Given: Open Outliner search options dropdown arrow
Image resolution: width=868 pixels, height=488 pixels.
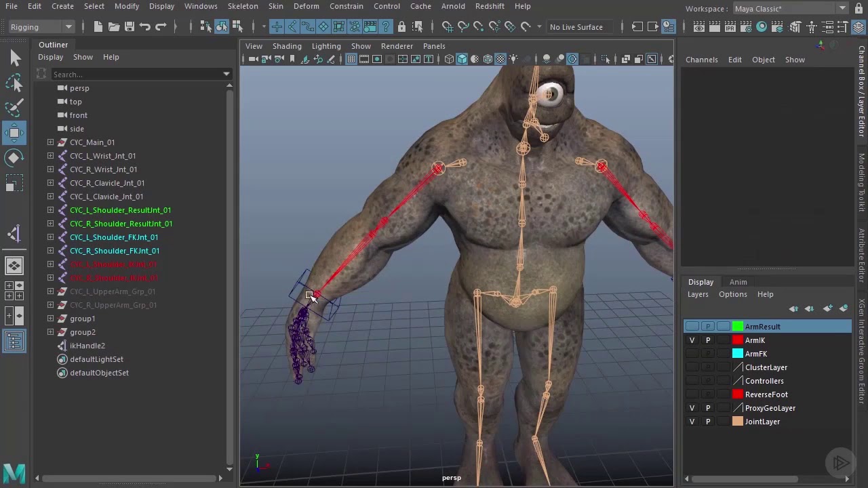Looking at the screenshot, I should 226,75.
